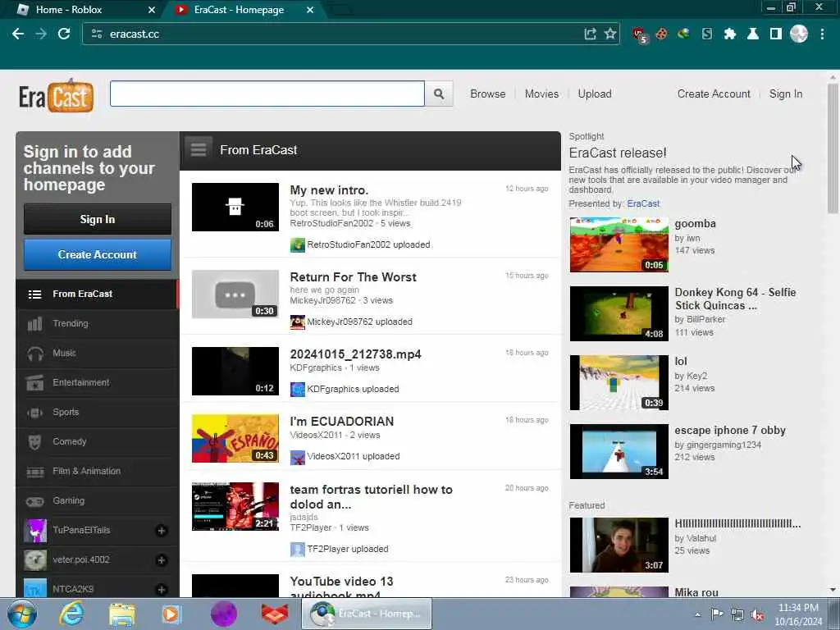Open VideosX2011 avatar icon

pos(297,457)
